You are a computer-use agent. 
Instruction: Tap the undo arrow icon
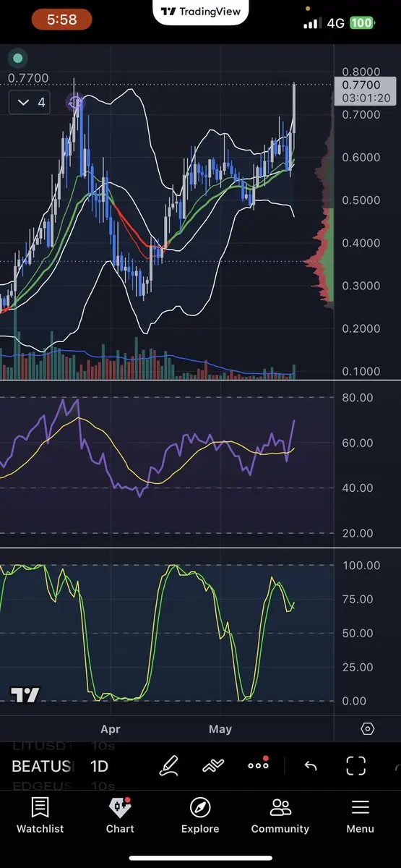coord(311,766)
